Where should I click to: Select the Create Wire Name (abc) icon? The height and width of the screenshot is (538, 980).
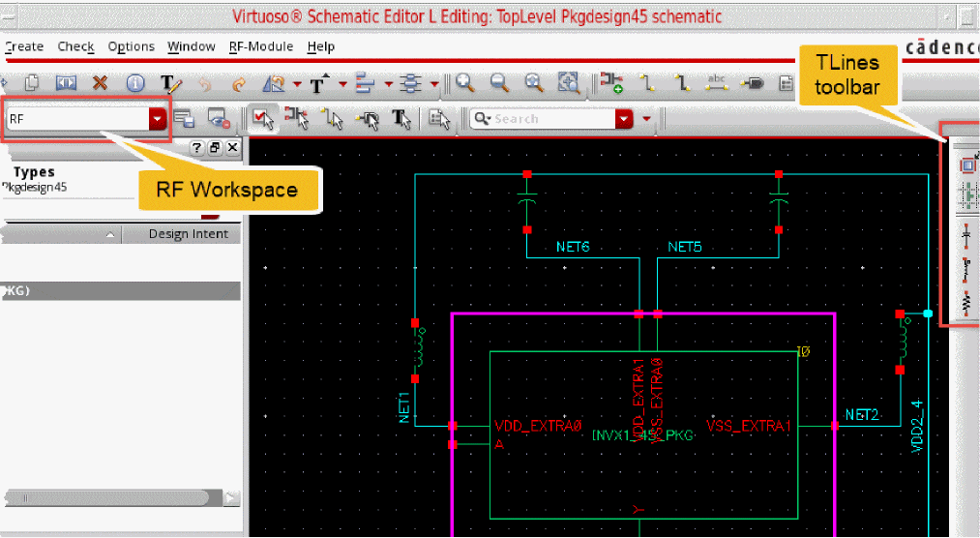point(717,84)
